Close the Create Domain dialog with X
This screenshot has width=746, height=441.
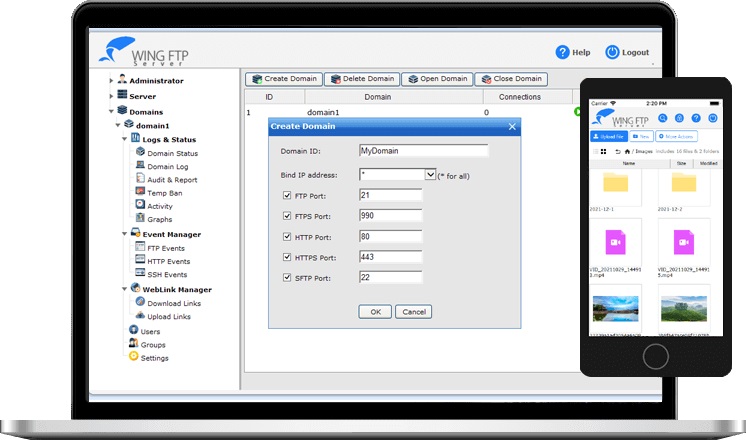[512, 127]
